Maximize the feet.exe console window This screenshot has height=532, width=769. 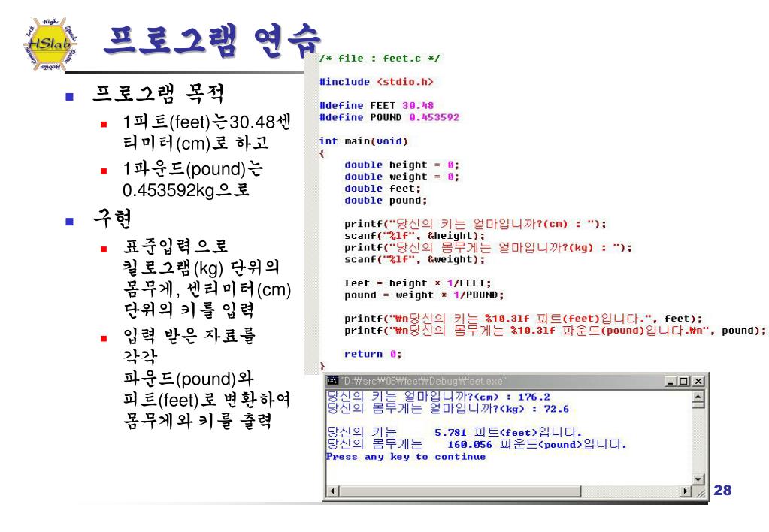(x=685, y=382)
